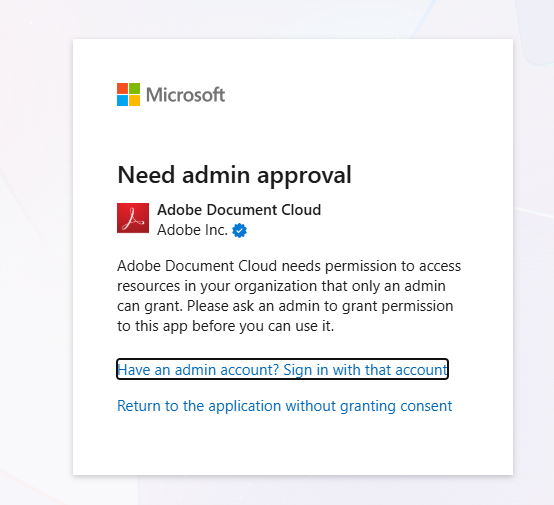The width and height of the screenshot is (554, 505).
Task: Return to the application without granting consent
Action: (284, 406)
